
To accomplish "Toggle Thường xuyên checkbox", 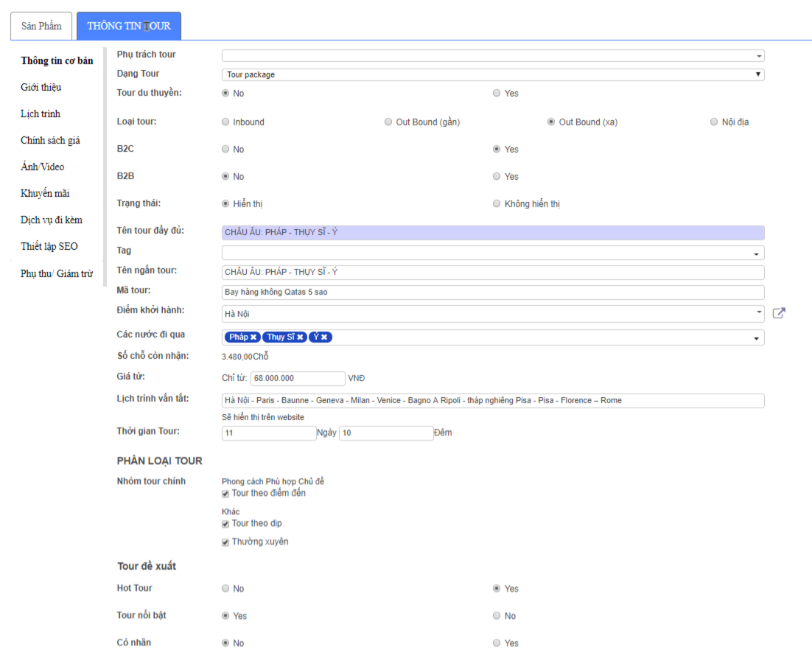I will pyautogui.click(x=225, y=542).
